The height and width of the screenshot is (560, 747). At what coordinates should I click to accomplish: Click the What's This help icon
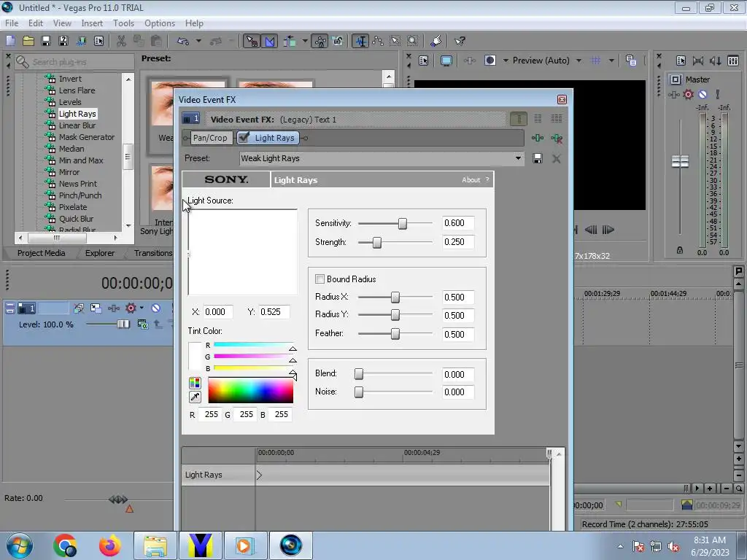click(460, 41)
